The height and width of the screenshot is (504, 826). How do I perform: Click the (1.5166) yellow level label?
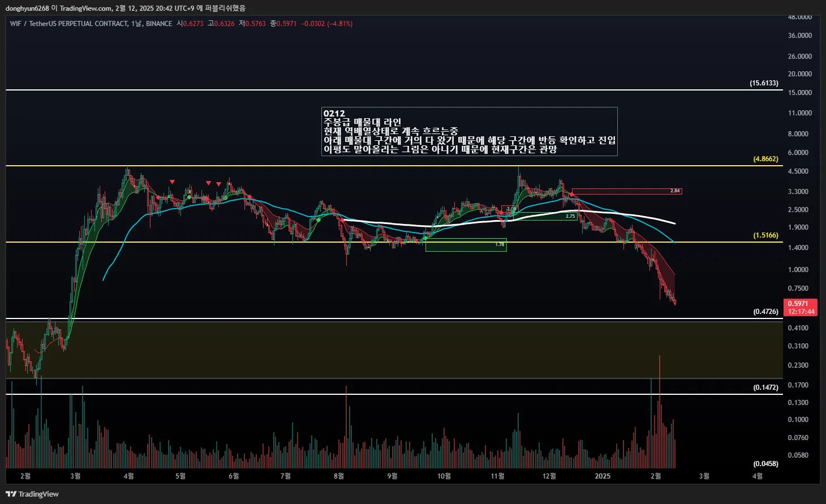[x=765, y=235]
